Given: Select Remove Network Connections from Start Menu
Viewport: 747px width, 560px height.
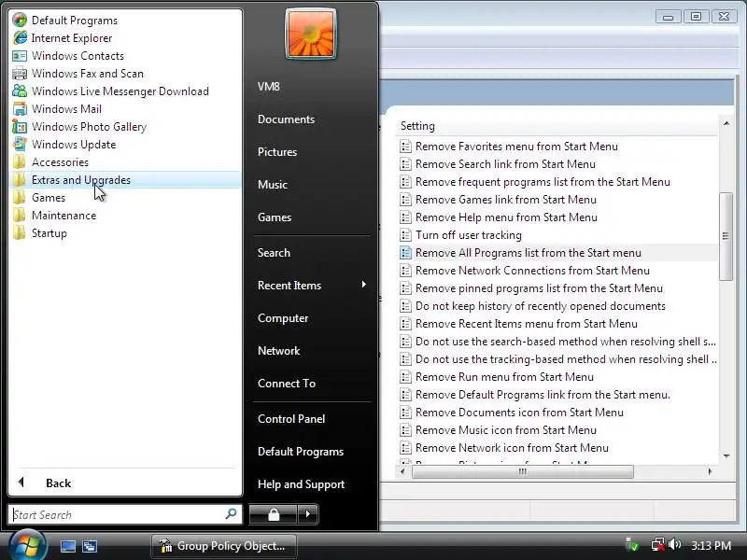Looking at the screenshot, I should 532,271.
